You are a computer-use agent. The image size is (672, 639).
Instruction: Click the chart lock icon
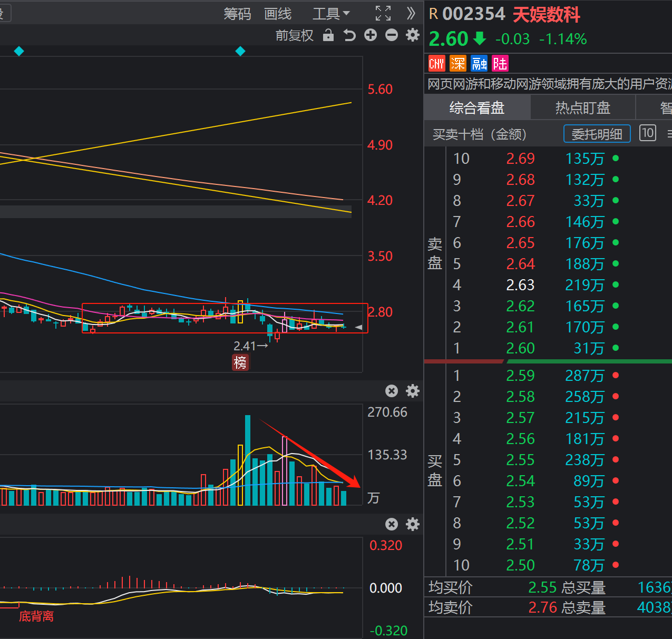click(x=328, y=35)
